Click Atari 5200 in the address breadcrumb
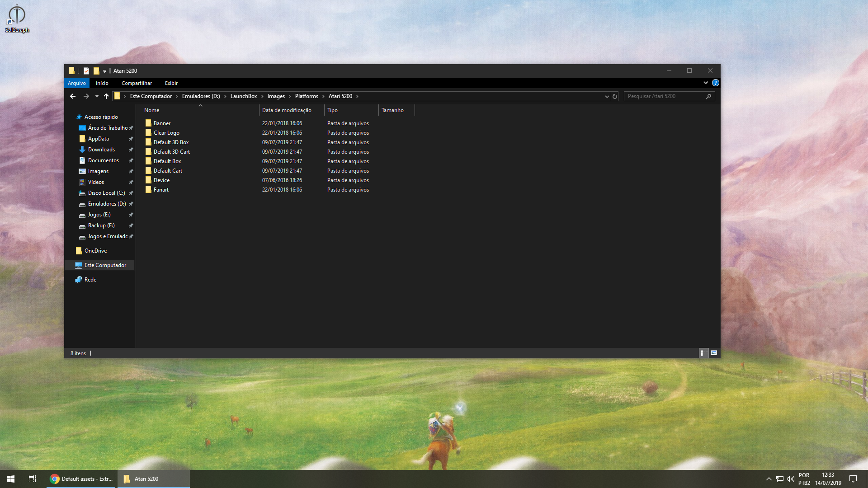Screen dimensions: 868x488 [x=340, y=96]
